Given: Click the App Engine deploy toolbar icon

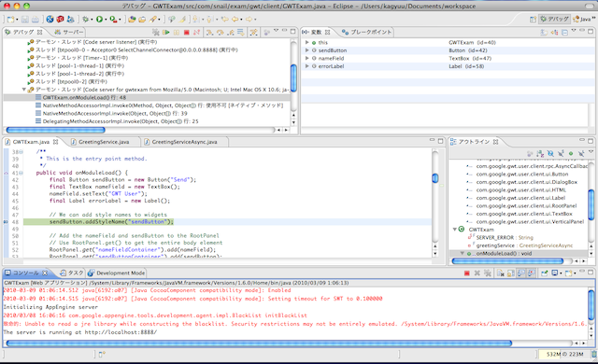Looking at the screenshot, I should pos(71,19).
